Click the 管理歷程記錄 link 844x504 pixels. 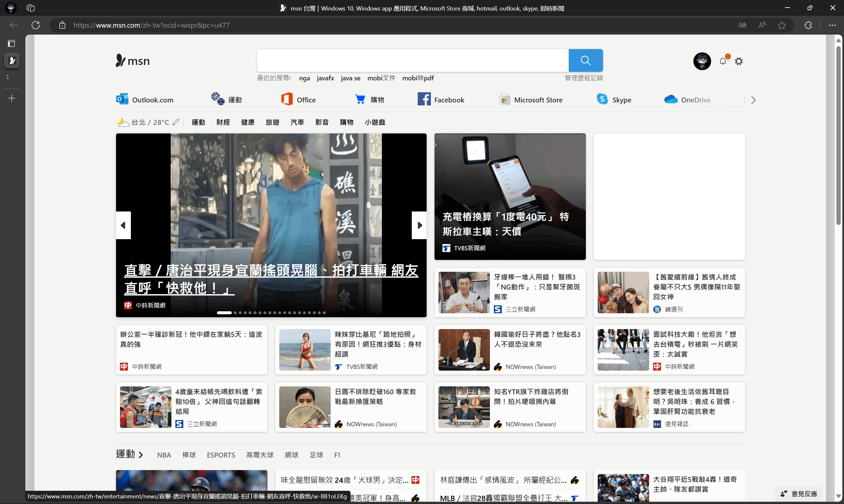pos(584,78)
